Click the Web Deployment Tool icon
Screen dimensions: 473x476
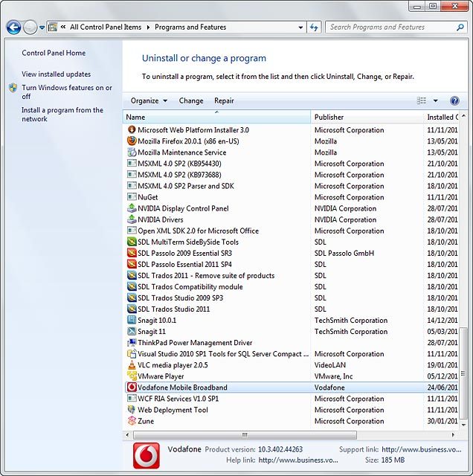pos(132,410)
